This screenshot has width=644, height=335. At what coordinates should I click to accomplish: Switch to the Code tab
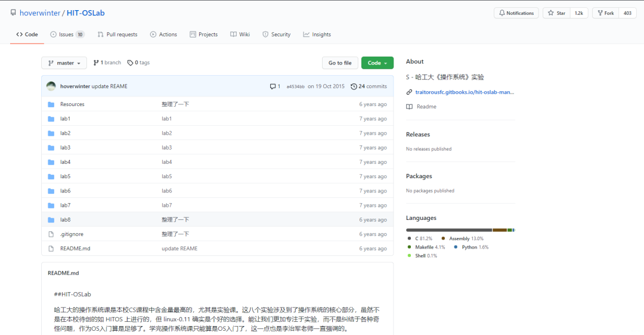pos(27,35)
